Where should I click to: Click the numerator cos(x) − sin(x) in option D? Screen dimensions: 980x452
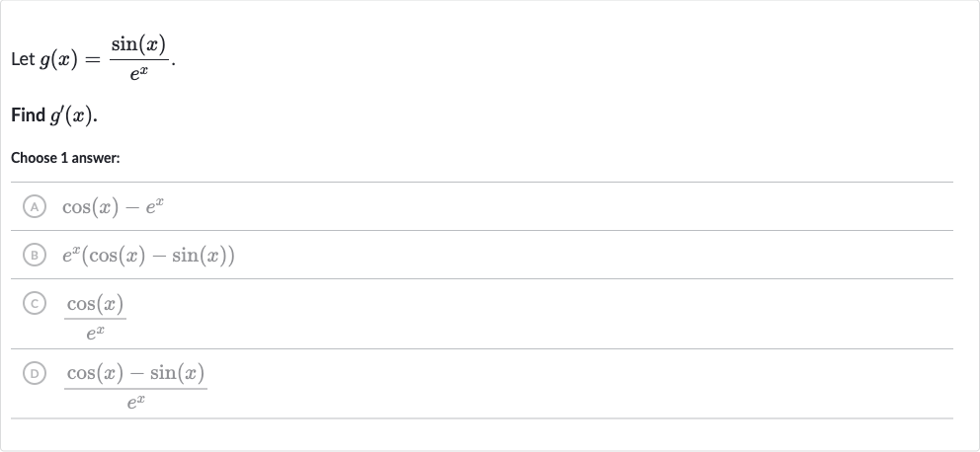[135, 373]
